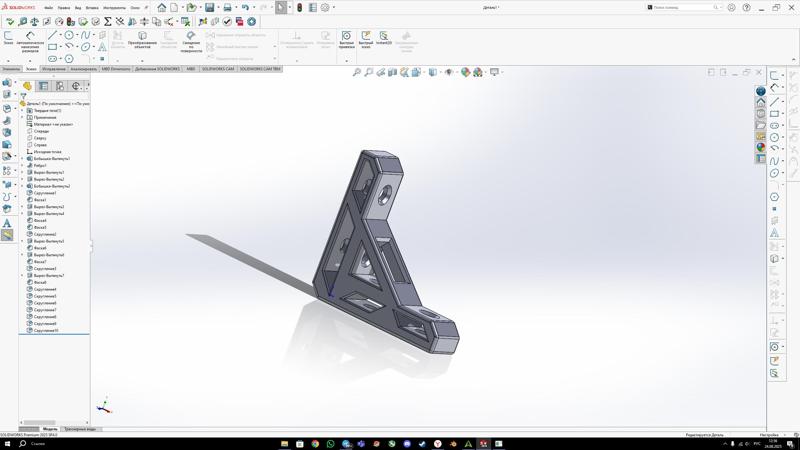Image resolution: width=800 pixels, height=450 pixels.
Task: Open a file with the Open icon
Action: pyautogui.click(x=191, y=8)
